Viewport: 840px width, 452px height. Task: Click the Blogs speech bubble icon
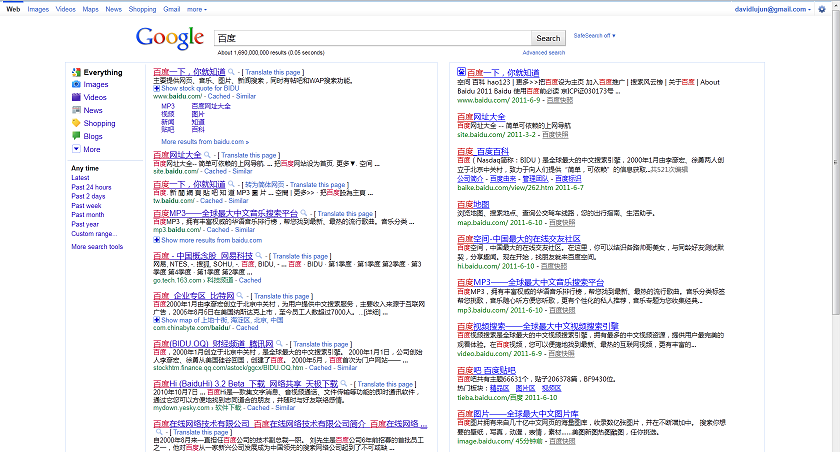[76, 137]
